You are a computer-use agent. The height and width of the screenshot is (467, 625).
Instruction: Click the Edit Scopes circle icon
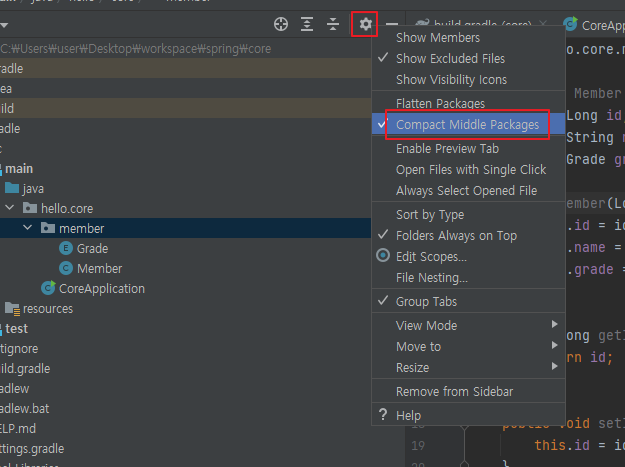coord(383,255)
